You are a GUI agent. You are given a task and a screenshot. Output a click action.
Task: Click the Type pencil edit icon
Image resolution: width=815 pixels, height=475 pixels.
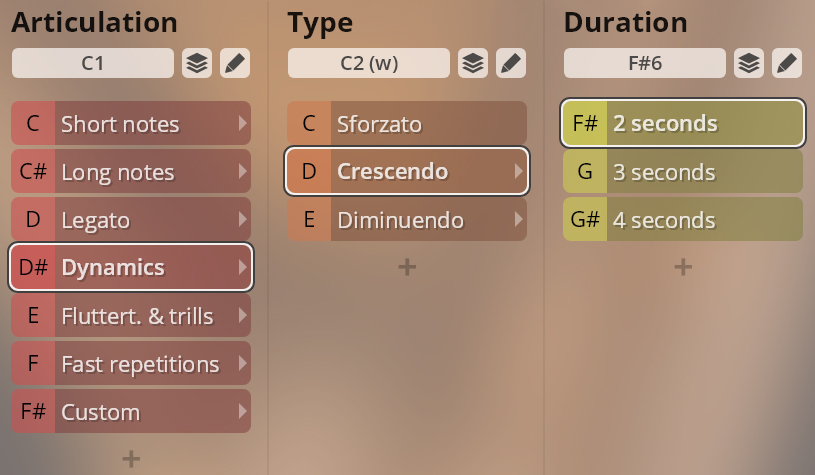(x=511, y=63)
